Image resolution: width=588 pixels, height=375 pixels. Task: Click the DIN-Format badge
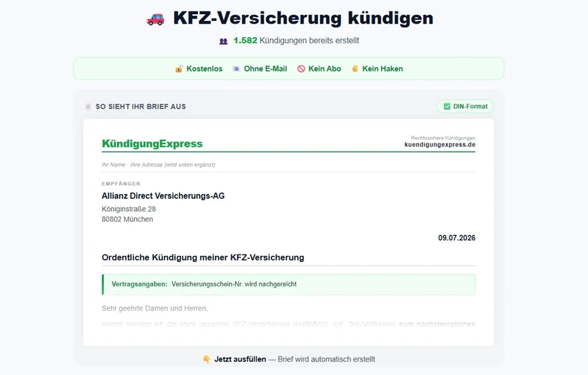tap(465, 107)
